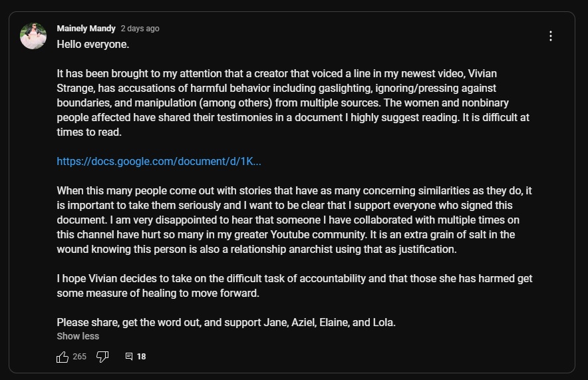Click the "2 days ago" timestamp
588x380 pixels.
tap(140, 29)
